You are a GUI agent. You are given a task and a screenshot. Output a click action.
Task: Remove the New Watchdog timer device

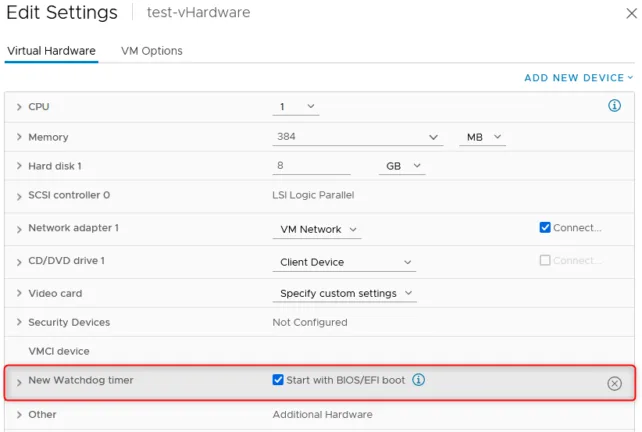614,383
